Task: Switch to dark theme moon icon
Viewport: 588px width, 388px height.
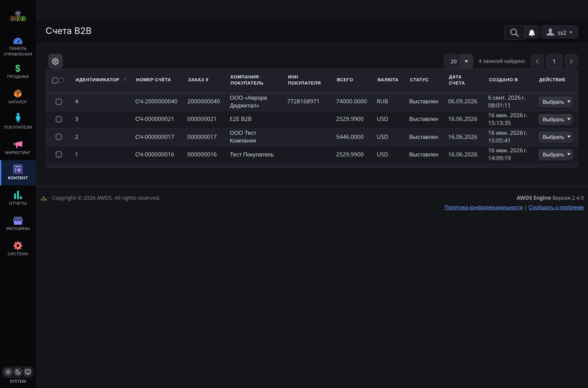Action: [x=18, y=372]
